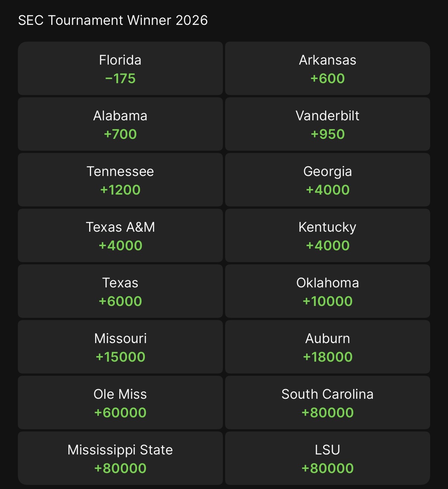448x489 pixels.
Task: Choose Ole Miss at +60000
Action: point(120,403)
